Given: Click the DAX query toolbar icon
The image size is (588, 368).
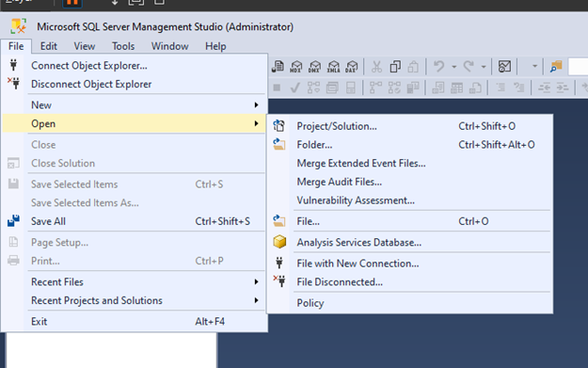Looking at the screenshot, I should [x=352, y=67].
